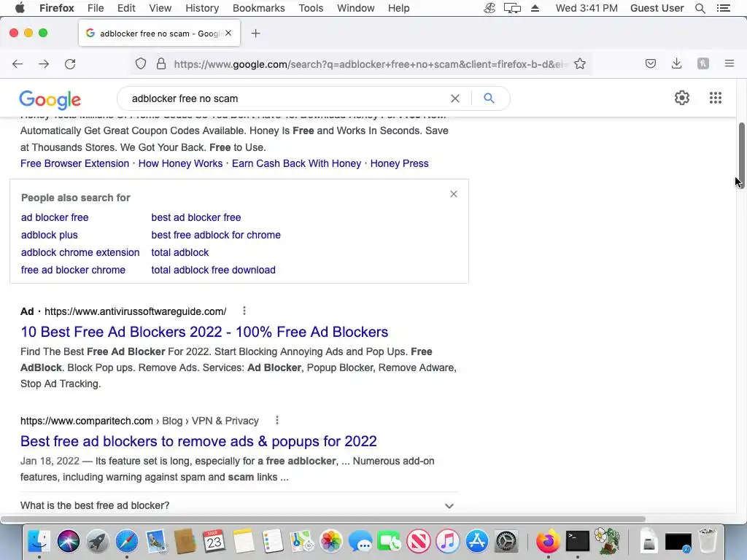Search for best ad blocker free
Viewport: 747px width, 560px height.
(196, 217)
